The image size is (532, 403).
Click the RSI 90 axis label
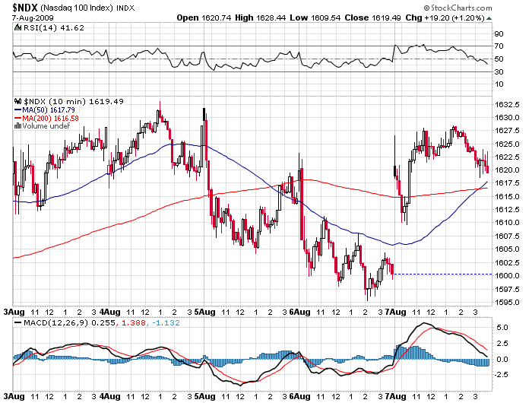pos(499,33)
